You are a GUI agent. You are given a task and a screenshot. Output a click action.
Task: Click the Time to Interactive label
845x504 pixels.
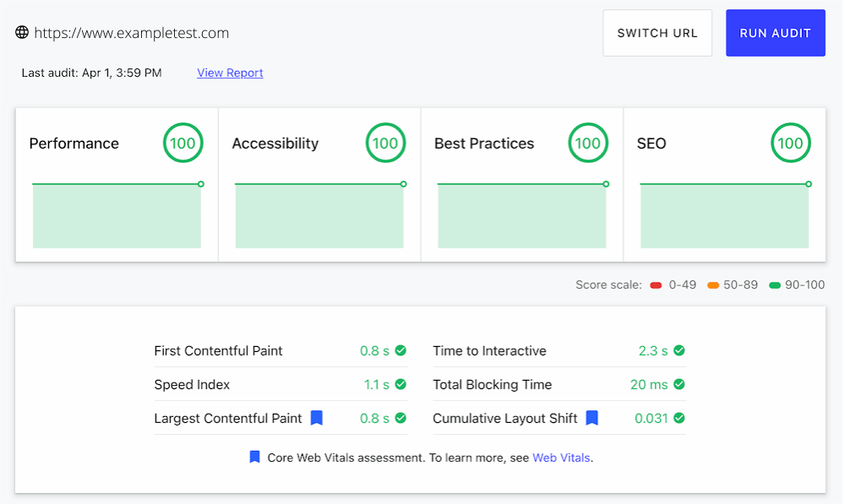(489, 351)
